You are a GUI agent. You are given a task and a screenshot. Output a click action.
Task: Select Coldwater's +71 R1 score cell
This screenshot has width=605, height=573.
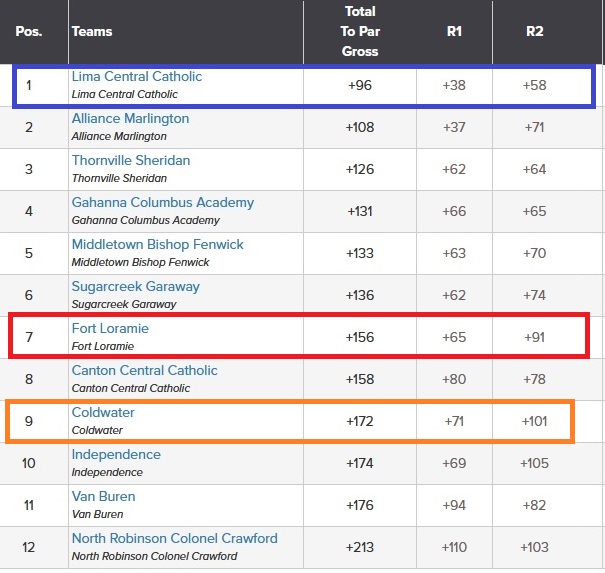click(454, 422)
